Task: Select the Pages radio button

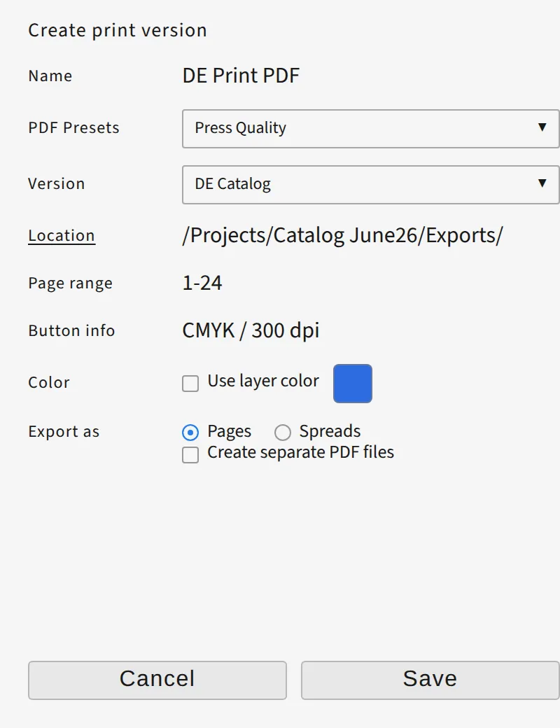Action: point(190,433)
